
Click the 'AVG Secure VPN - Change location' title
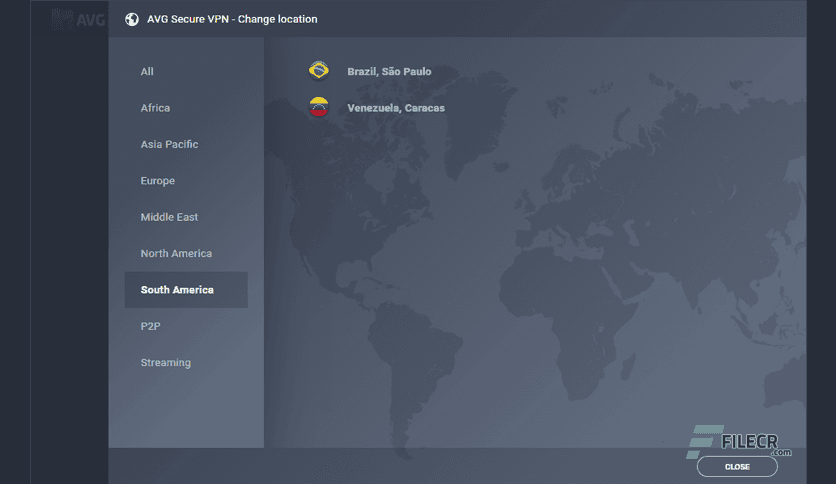[x=232, y=19]
